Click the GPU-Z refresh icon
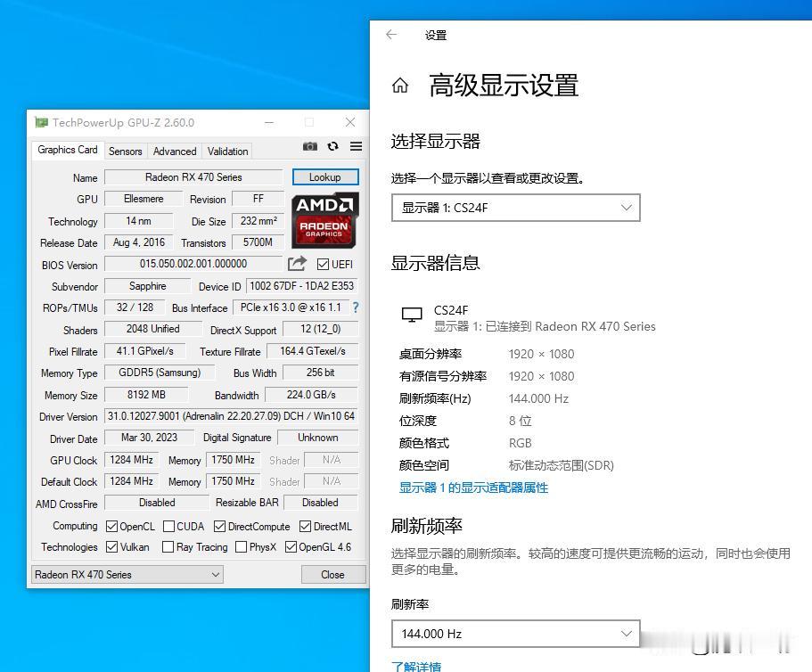The height and width of the screenshot is (672, 812). 333,146
